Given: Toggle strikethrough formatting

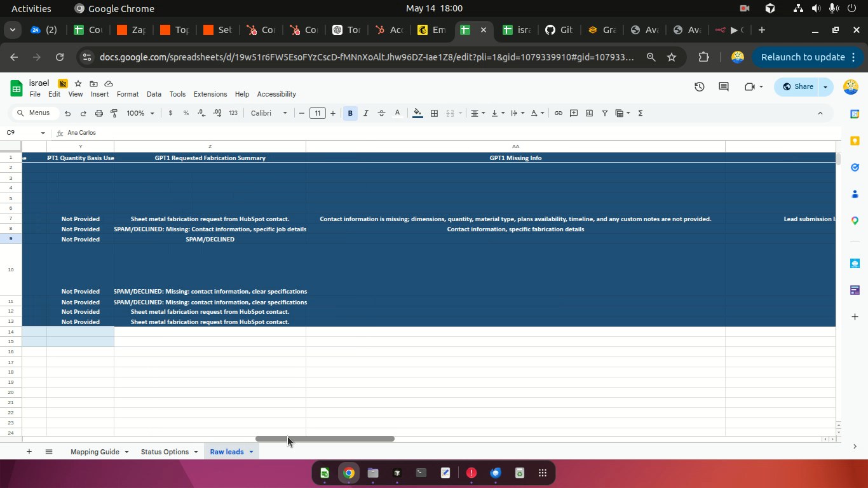Looking at the screenshot, I should point(381,113).
